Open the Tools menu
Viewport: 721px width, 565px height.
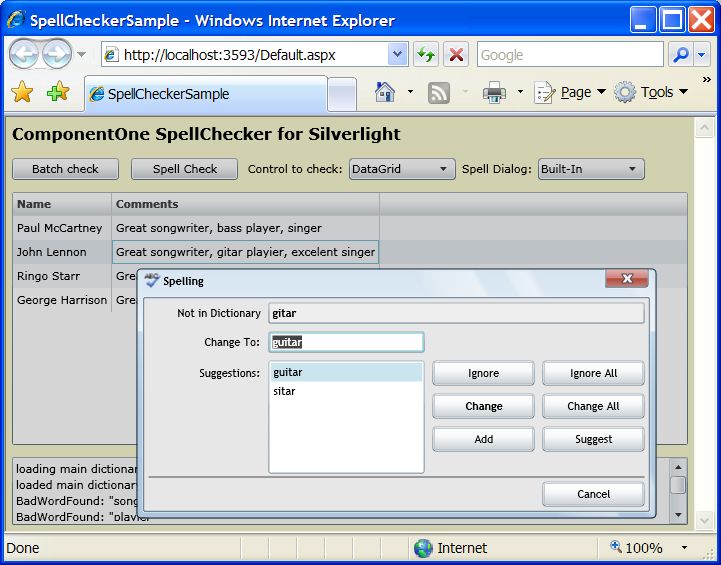(x=652, y=92)
